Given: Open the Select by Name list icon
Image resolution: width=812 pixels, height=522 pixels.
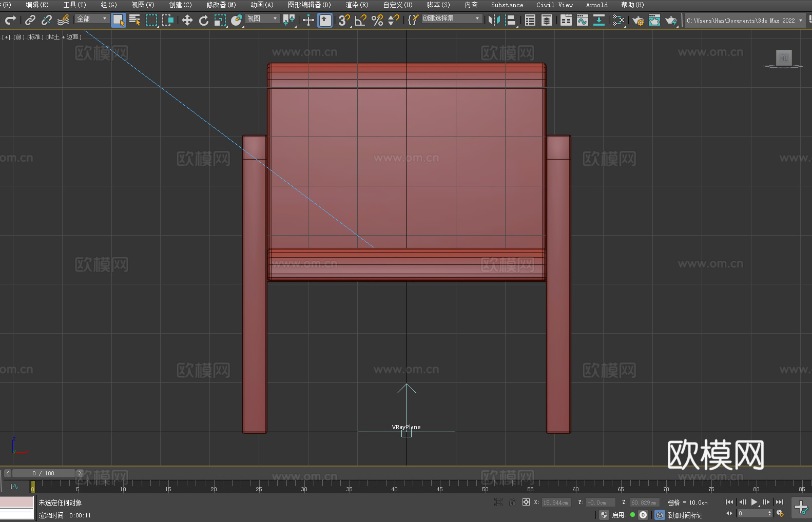Looking at the screenshot, I should point(135,20).
